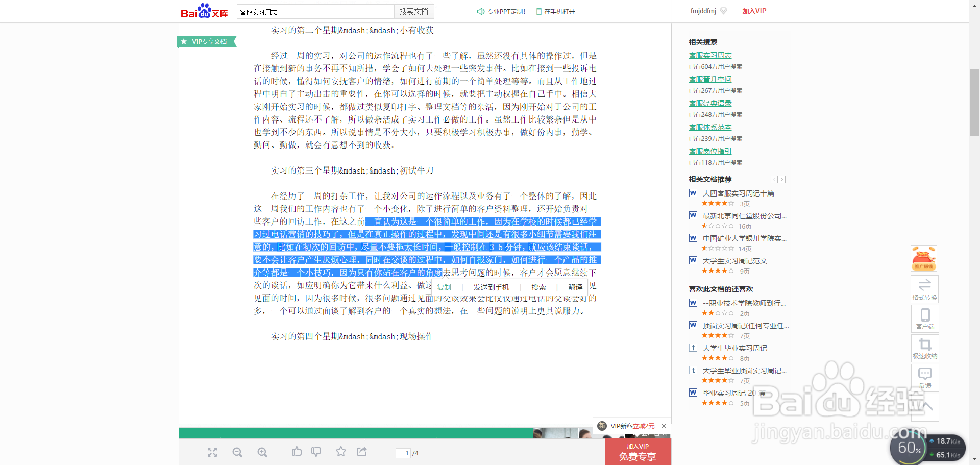980x465 pixels.
Task: Click the page number input field
Action: (403, 453)
